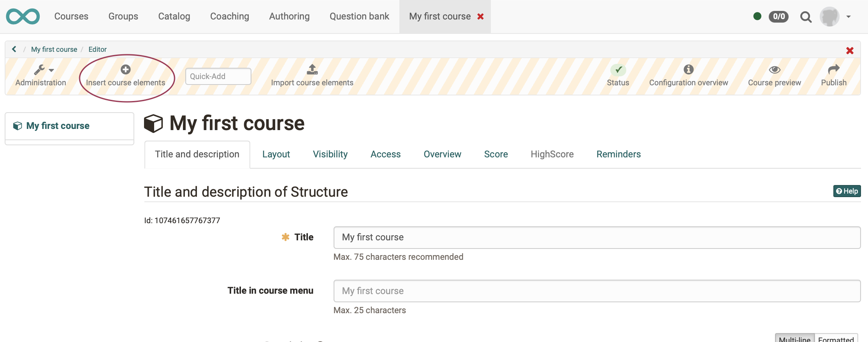Screen dimensions: 868x342
Task: Close the editor with red X
Action: pyautogui.click(x=850, y=51)
